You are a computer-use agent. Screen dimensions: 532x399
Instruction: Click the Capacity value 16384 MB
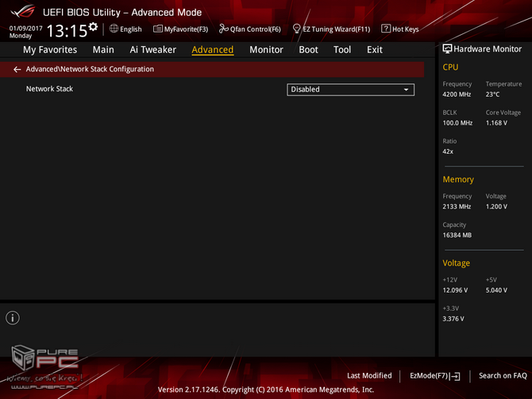pyautogui.click(x=457, y=236)
